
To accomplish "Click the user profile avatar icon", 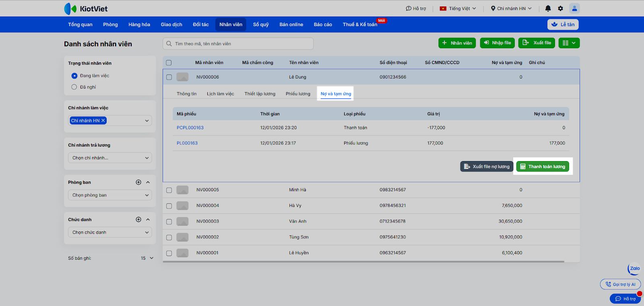I will 574,8.
